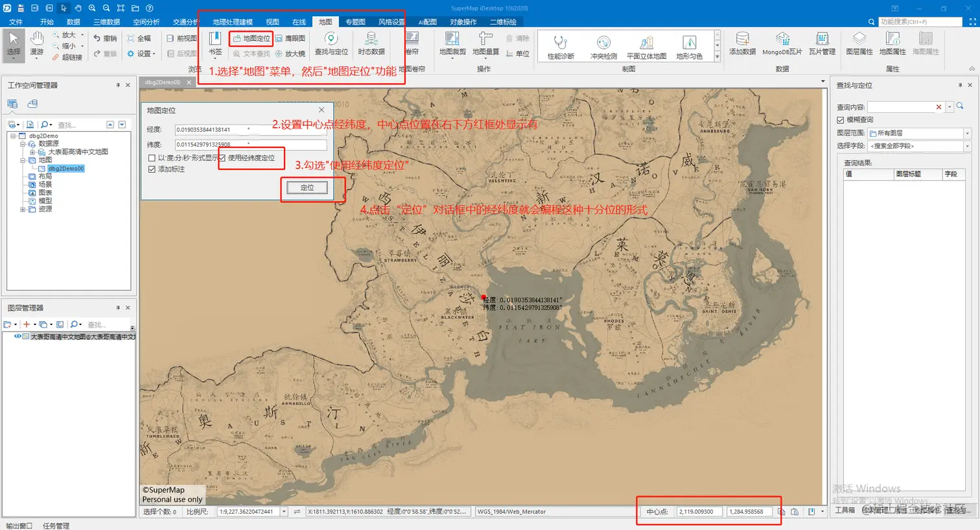Image resolution: width=980 pixels, height=530 pixels.
Task: Collapse 数据源 tree node
Action: (23, 144)
